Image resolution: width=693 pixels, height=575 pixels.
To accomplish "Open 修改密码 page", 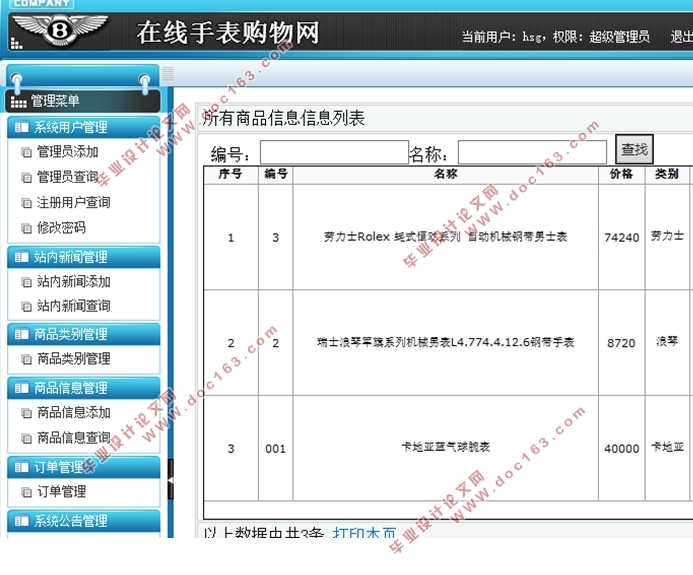I will click(x=61, y=228).
